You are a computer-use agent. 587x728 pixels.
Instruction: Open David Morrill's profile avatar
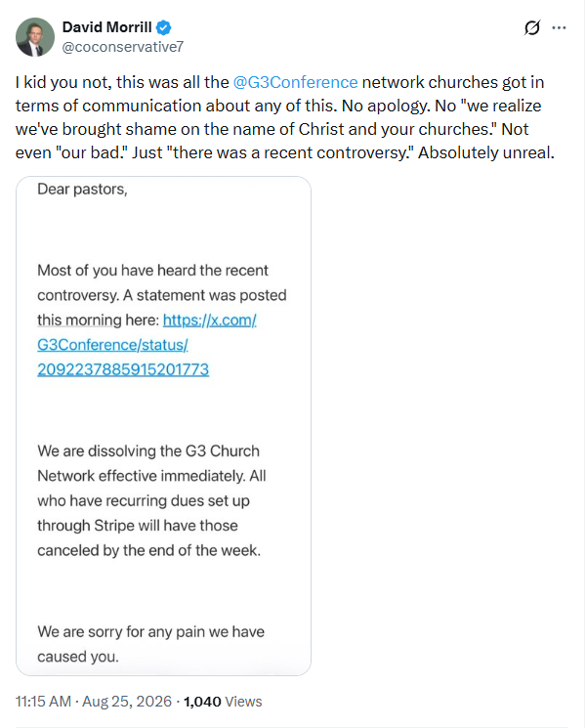[35, 37]
